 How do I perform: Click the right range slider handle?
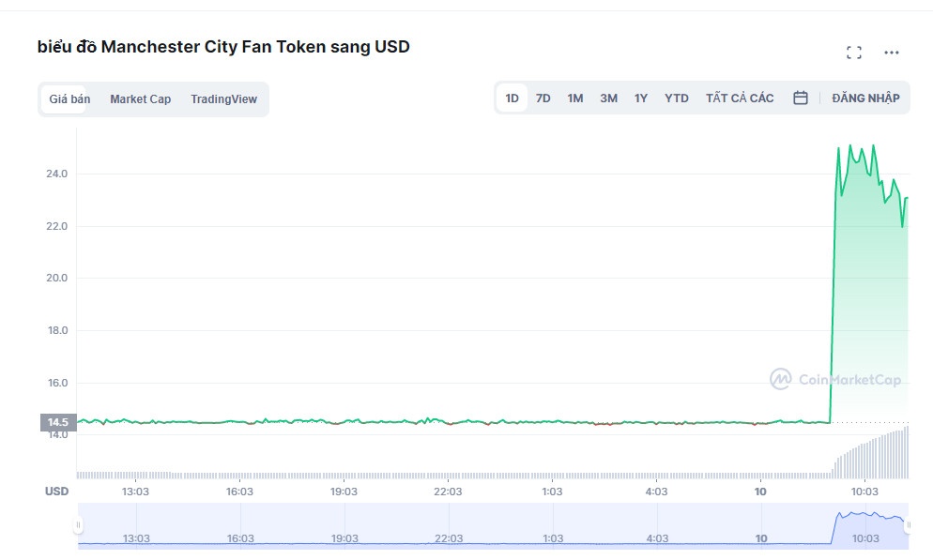click(908, 526)
